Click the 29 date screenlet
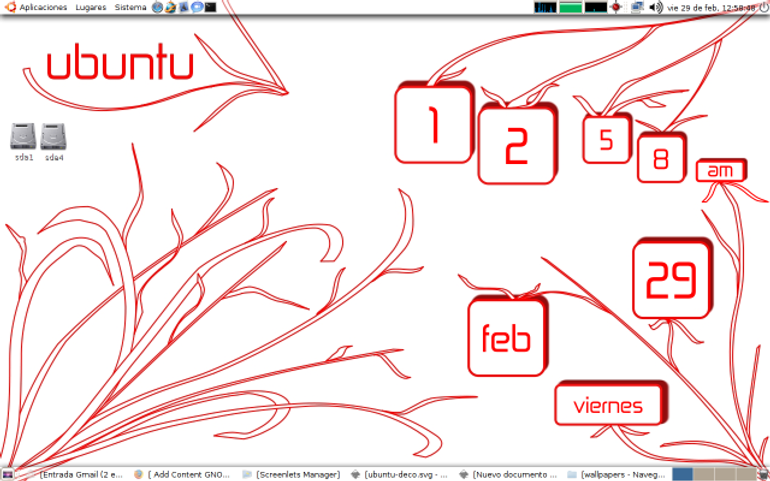 point(672,279)
